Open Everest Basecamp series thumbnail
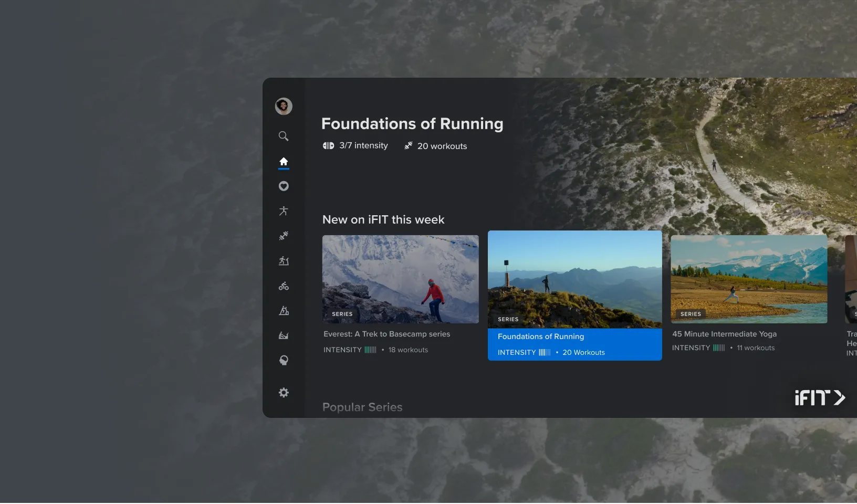This screenshot has height=504, width=857. tap(401, 279)
